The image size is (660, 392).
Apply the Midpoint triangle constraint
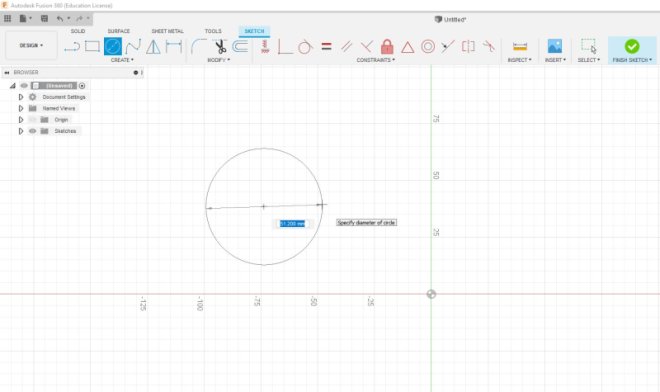coord(407,47)
